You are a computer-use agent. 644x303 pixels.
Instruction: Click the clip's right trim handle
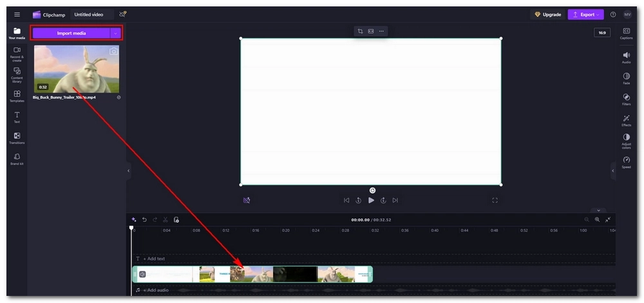[x=370, y=274]
